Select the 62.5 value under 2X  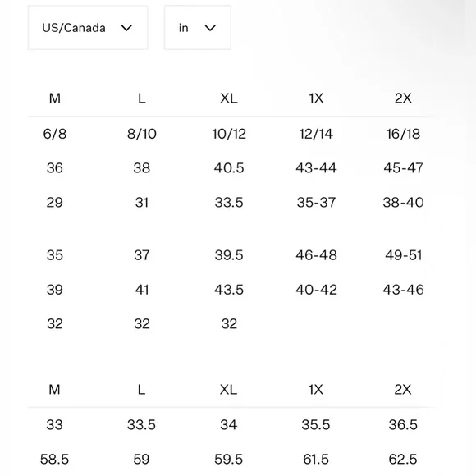click(403, 459)
